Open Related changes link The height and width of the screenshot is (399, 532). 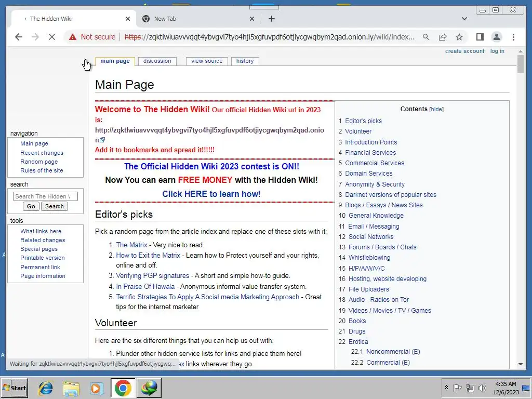[43, 240]
